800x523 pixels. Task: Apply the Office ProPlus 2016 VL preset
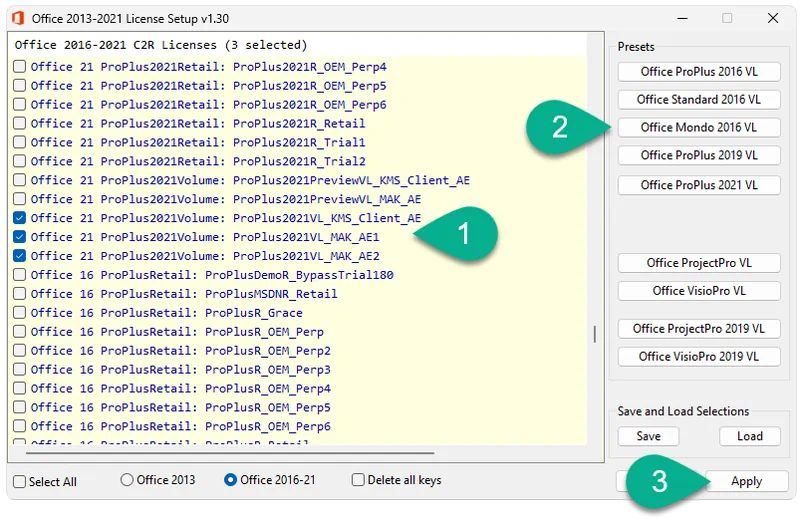click(698, 72)
